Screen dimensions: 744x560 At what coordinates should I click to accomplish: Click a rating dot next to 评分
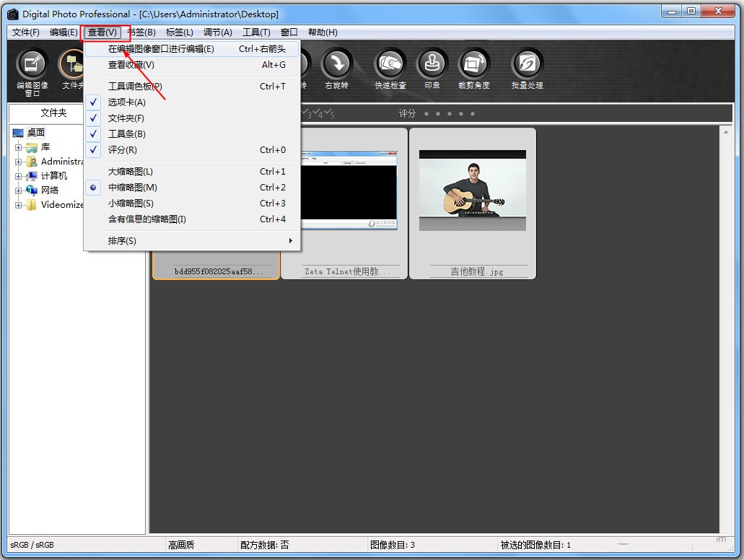coord(427,113)
